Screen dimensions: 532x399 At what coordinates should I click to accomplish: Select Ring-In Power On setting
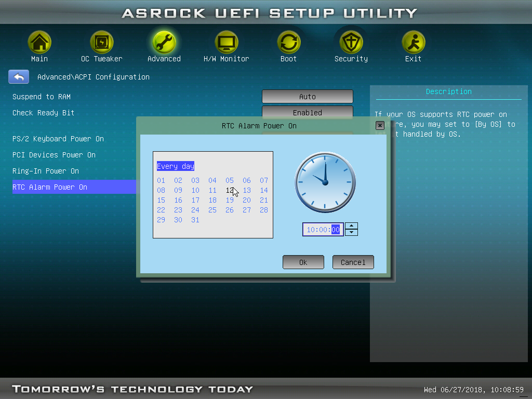coord(46,171)
